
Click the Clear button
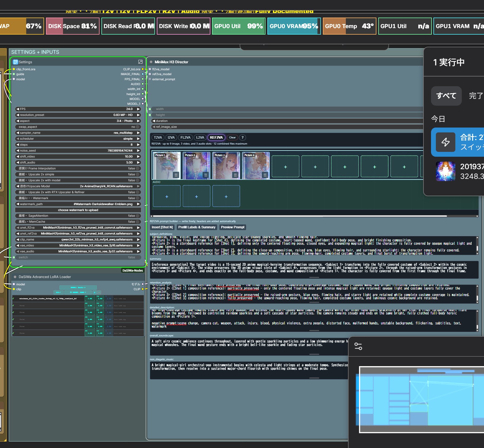coord(232,138)
